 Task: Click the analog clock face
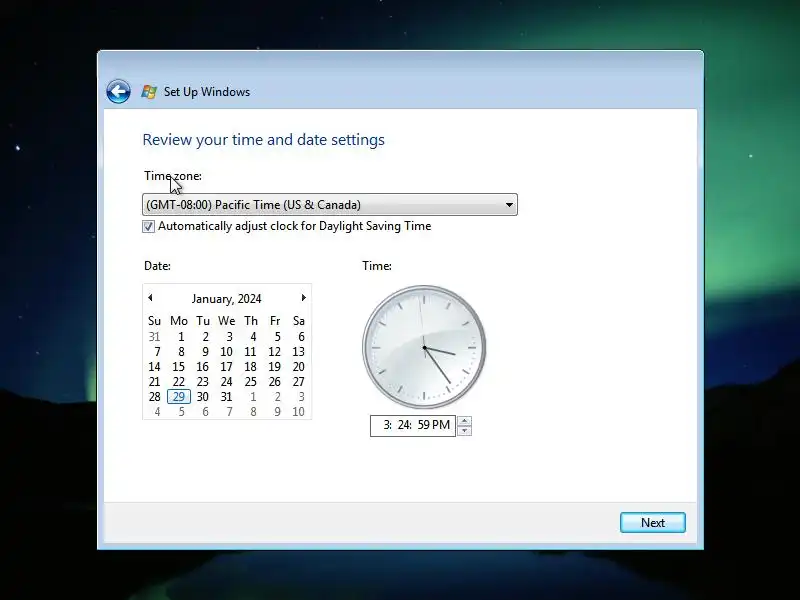[x=424, y=347]
